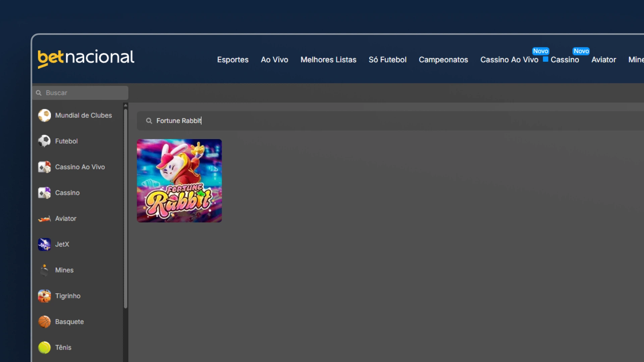The height and width of the screenshot is (362, 644).
Task: Select Basquete sidebar label
Action: point(69,322)
